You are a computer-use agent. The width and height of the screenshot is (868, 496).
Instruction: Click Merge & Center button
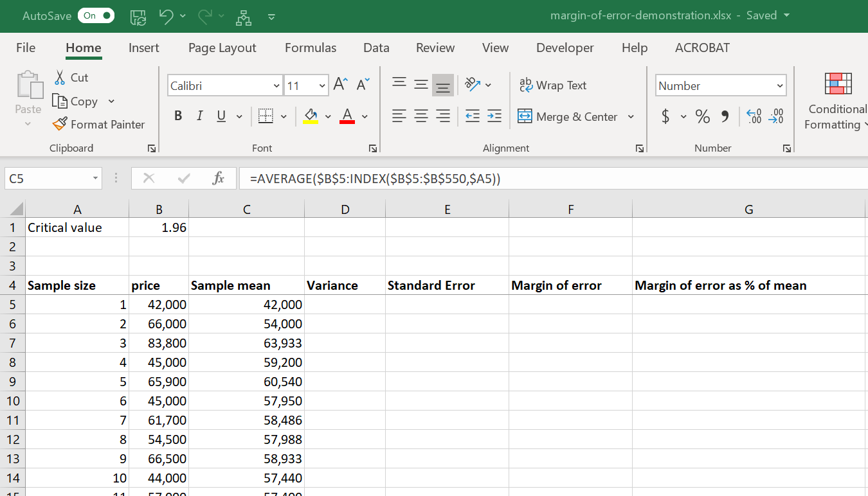568,116
